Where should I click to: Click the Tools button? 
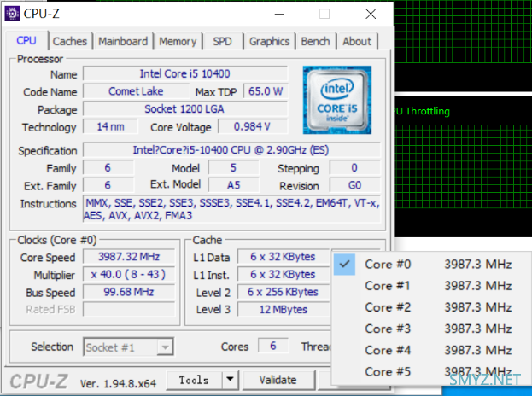tap(194, 380)
